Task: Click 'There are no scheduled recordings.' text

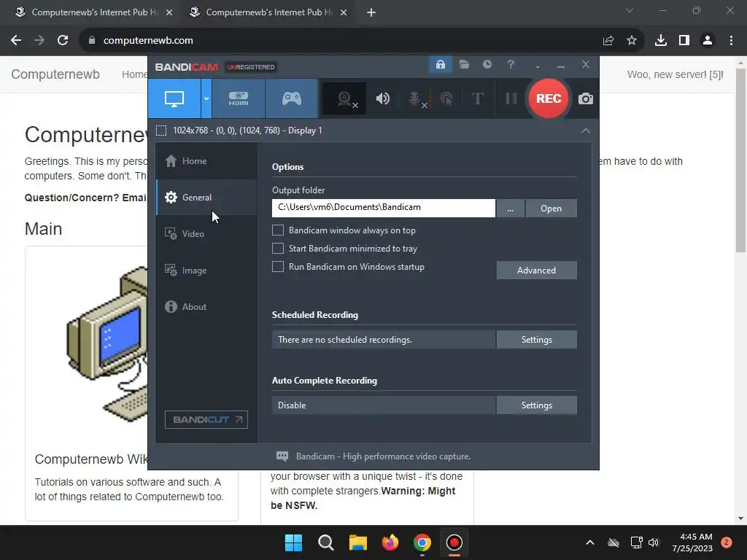Action: [345, 340]
